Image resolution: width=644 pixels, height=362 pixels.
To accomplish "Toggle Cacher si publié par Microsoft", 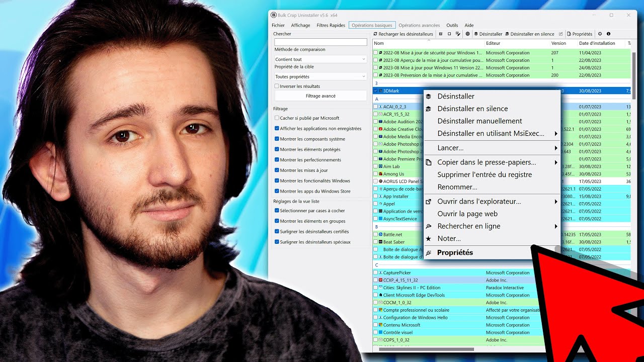I will click(x=277, y=118).
